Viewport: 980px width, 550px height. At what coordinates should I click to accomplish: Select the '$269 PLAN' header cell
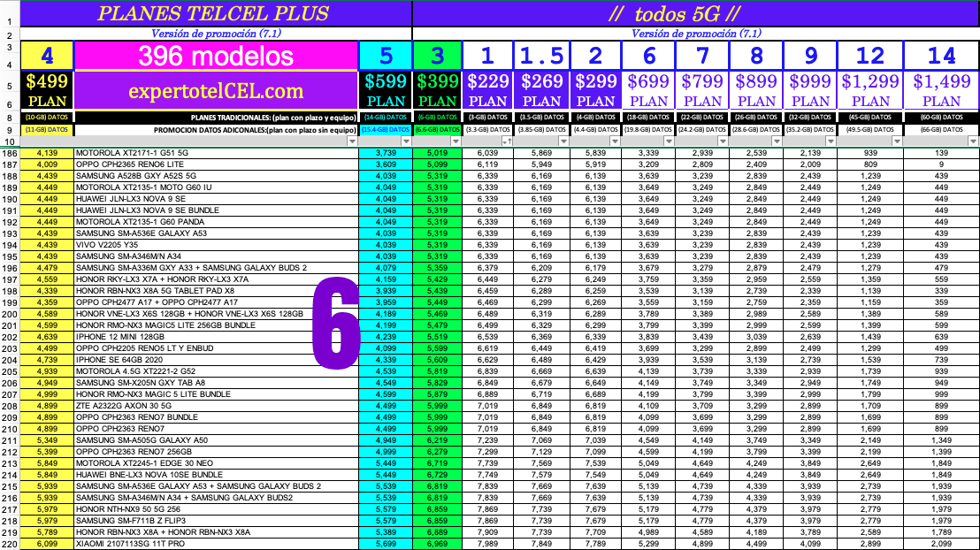542,90
